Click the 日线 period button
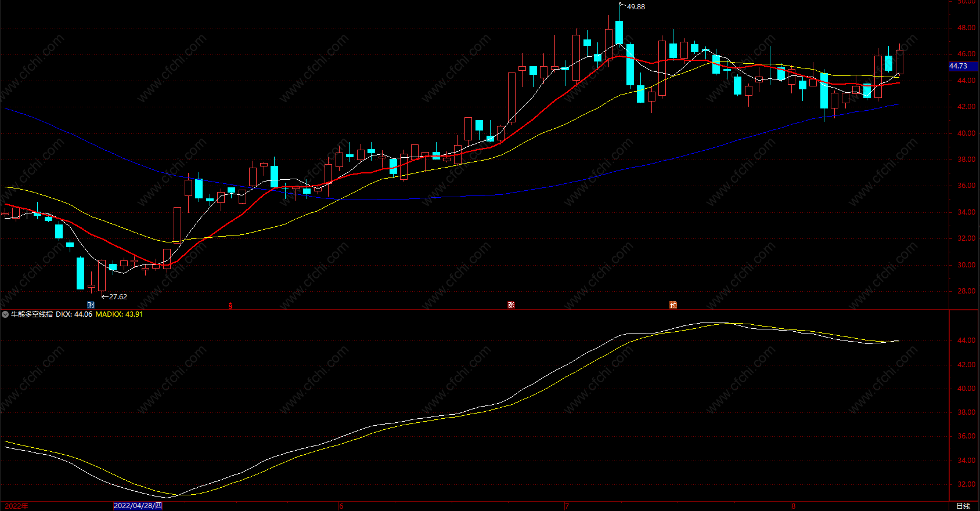The height and width of the screenshot is (511, 980). (963, 506)
